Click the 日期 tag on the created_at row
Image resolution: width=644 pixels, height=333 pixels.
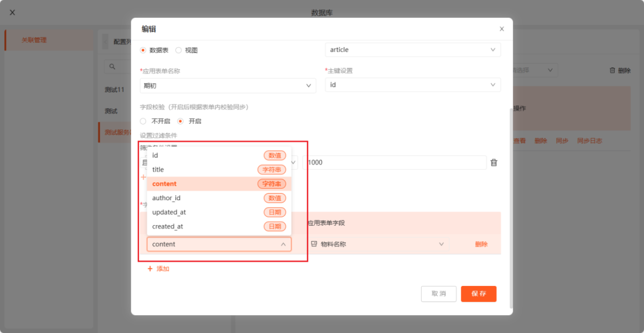pyautogui.click(x=275, y=226)
